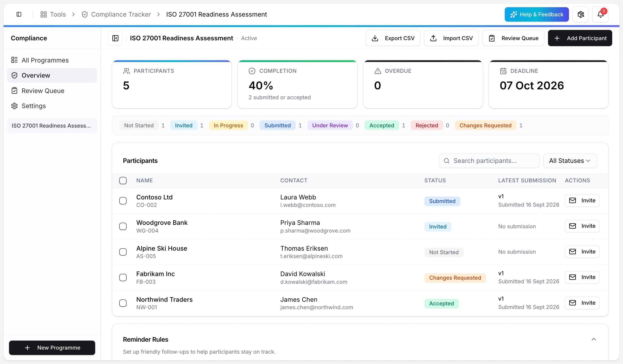
Task: Filter by Not Started status chip
Action: 139,125
